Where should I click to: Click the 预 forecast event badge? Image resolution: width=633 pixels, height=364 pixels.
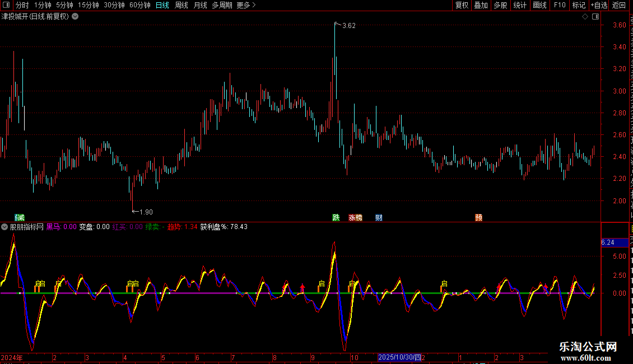[x=479, y=218]
